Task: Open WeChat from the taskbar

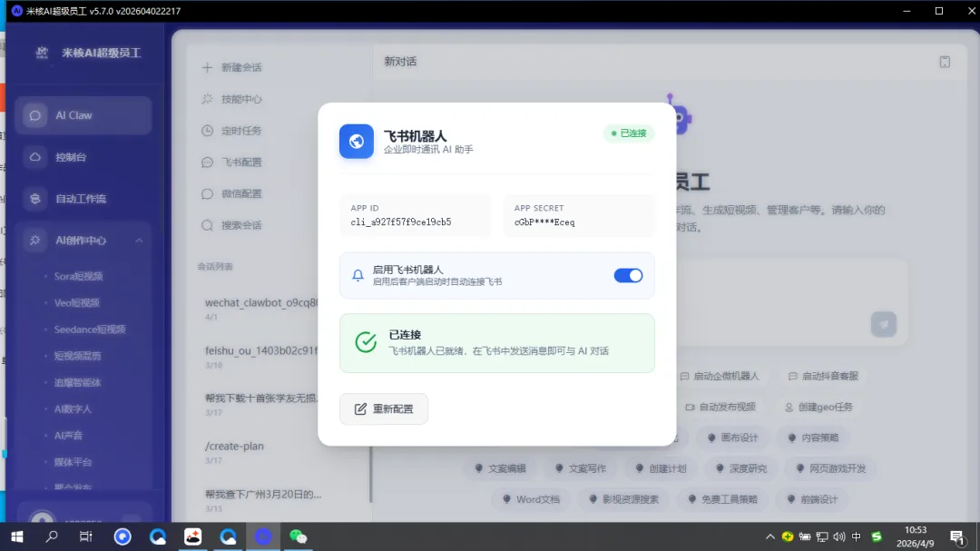Action: [299, 536]
